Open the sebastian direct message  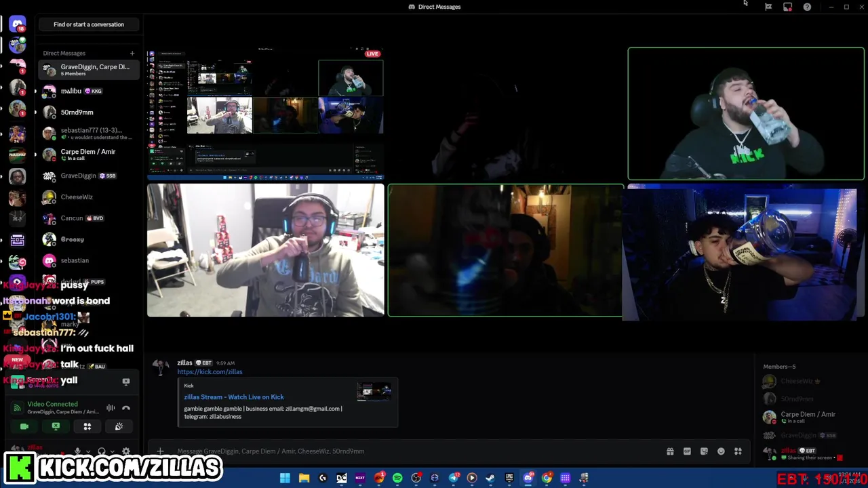click(89, 260)
